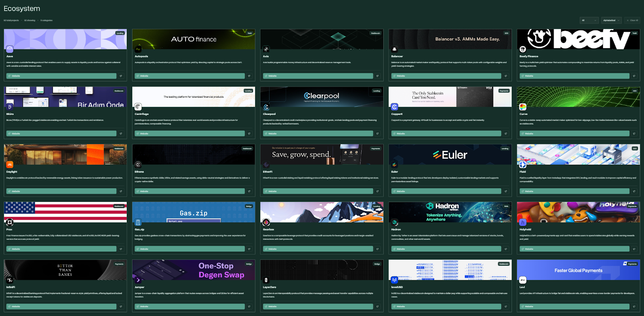
Task: Click the Faster Global Payments banner
Action: point(578,270)
